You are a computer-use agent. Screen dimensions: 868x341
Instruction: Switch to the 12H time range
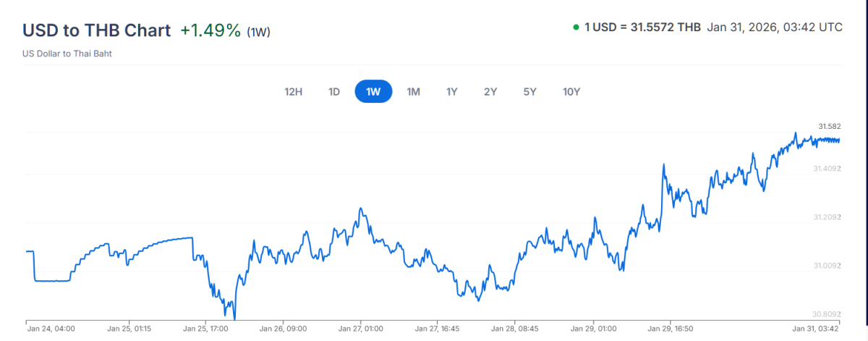click(x=294, y=92)
